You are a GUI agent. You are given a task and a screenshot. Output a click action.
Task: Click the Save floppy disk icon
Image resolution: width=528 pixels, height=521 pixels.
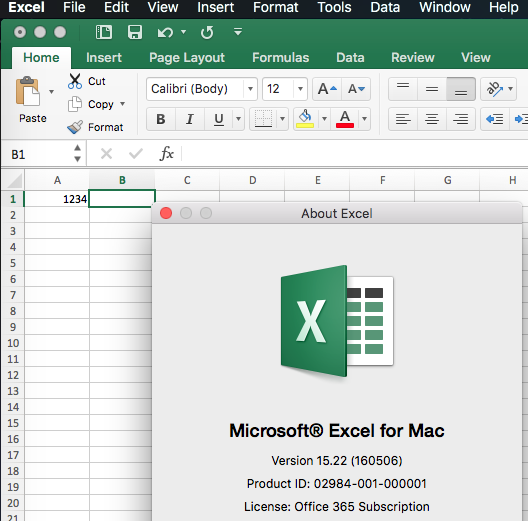[x=135, y=32]
